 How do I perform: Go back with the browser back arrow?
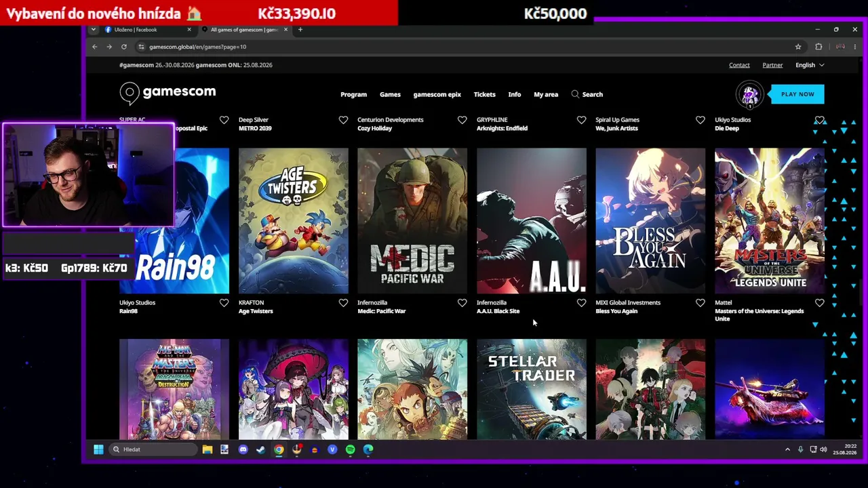point(94,47)
